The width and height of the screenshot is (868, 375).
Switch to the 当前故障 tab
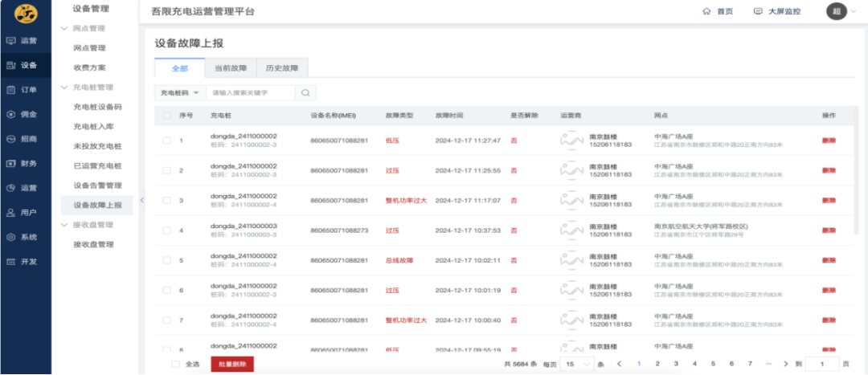[231, 68]
